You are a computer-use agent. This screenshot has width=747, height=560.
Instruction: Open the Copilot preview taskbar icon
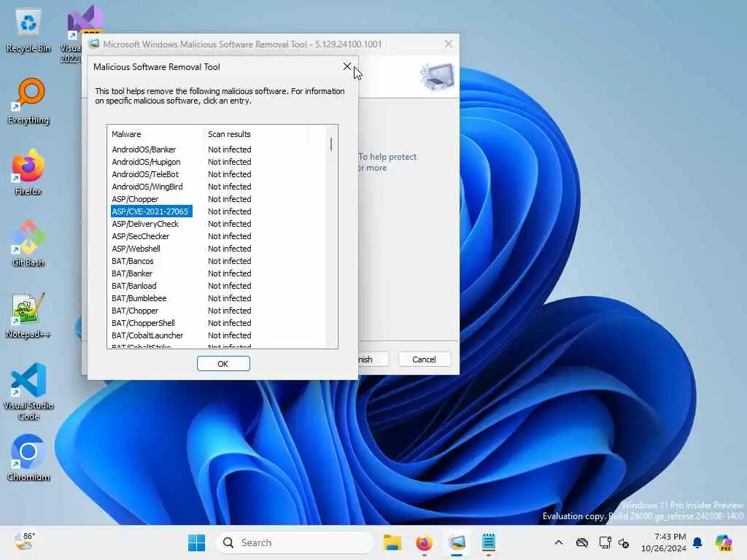point(724,542)
